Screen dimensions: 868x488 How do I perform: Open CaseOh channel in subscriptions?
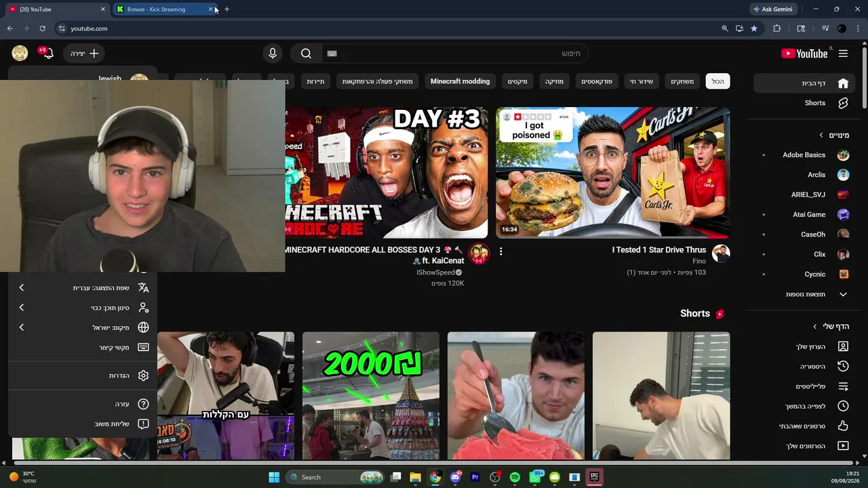pyautogui.click(x=804, y=235)
